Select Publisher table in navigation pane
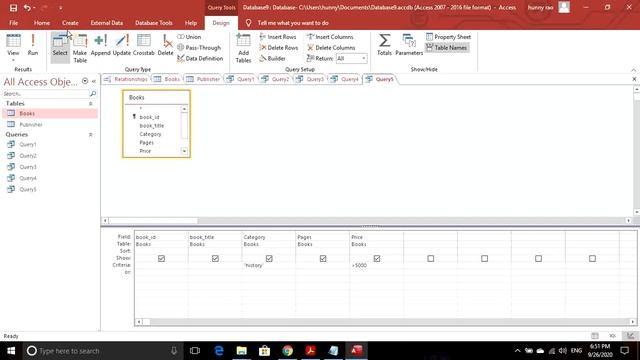This screenshot has height=360, width=640. (50, 124)
